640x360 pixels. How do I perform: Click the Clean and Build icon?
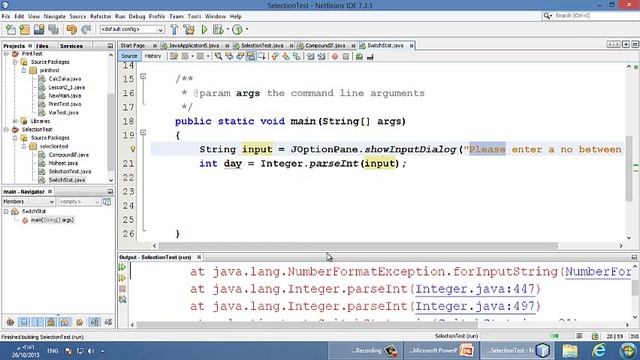(189, 29)
